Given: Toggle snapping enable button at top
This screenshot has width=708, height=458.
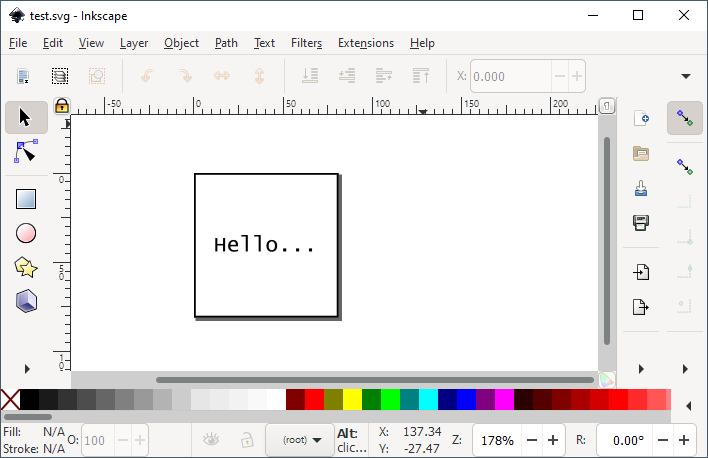Looking at the screenshot, I should click(685, 118).
